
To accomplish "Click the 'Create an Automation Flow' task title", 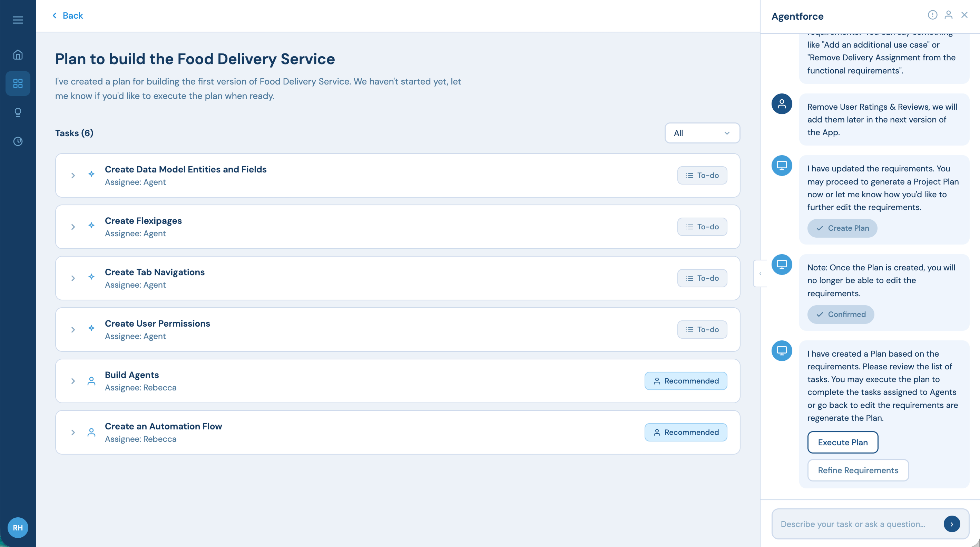I will [164, 426].
